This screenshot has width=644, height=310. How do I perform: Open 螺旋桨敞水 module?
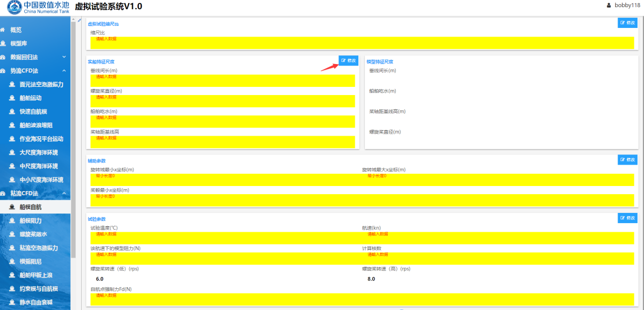pos(33,234)
